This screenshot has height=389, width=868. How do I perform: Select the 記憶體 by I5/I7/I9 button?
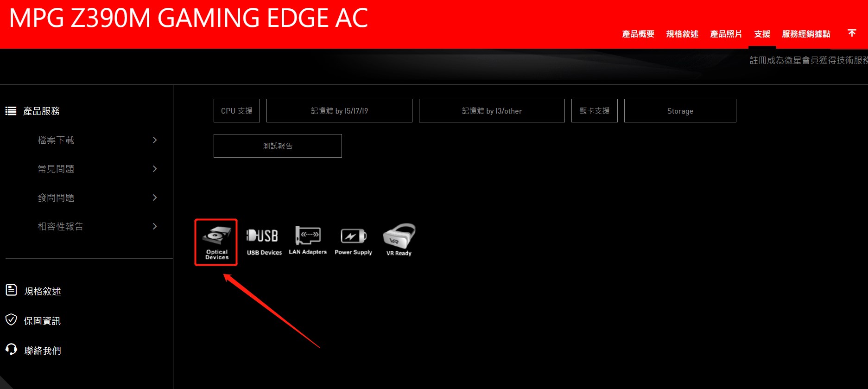point(339,111)
